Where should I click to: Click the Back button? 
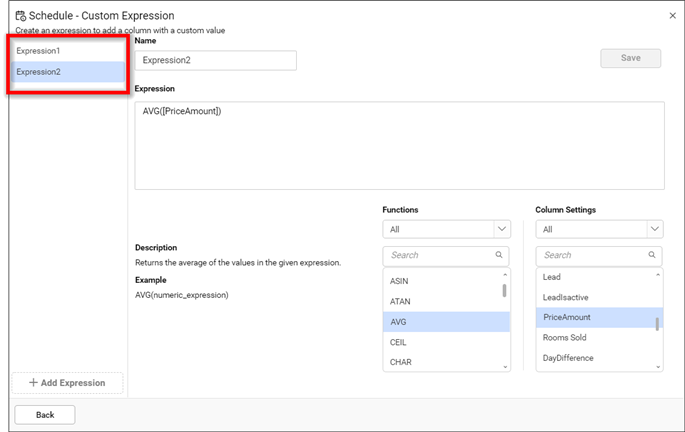[x=44, y=414]
